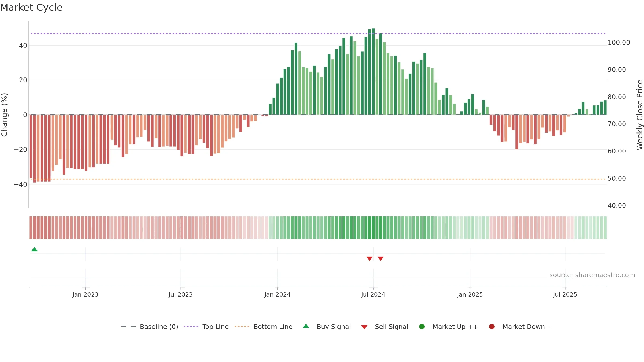Toggle the Bottom Line legend entry

(263, 327)
